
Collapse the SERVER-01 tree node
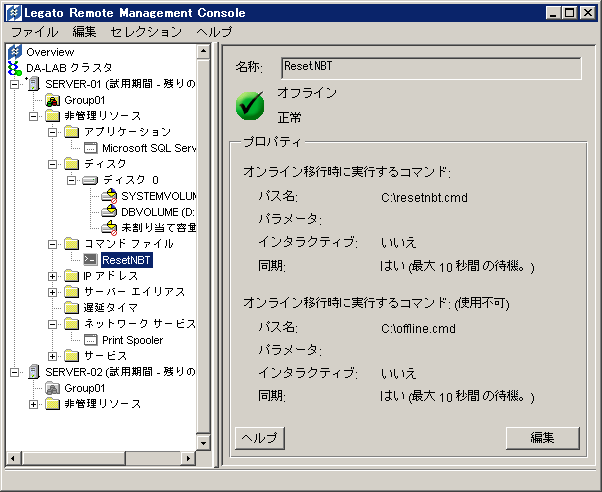point(15,84)
